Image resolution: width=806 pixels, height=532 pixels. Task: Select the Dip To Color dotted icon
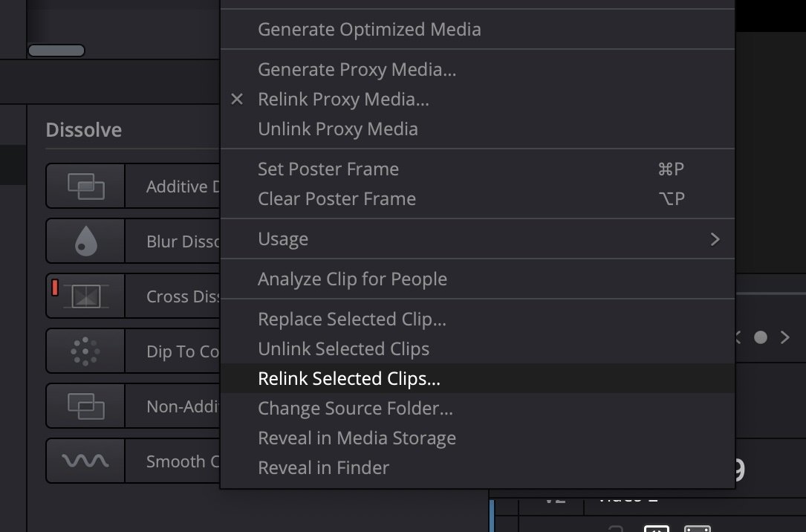click(x=85, y=351)
